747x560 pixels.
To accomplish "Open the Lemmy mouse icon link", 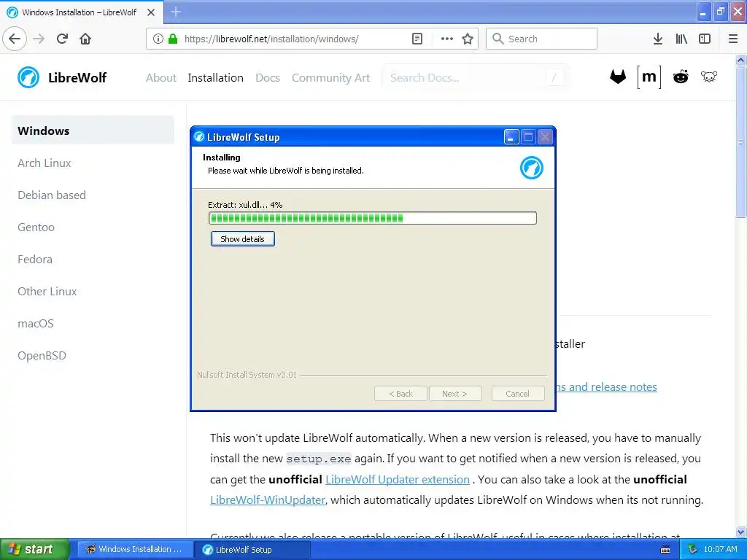I will pos(709,76).
